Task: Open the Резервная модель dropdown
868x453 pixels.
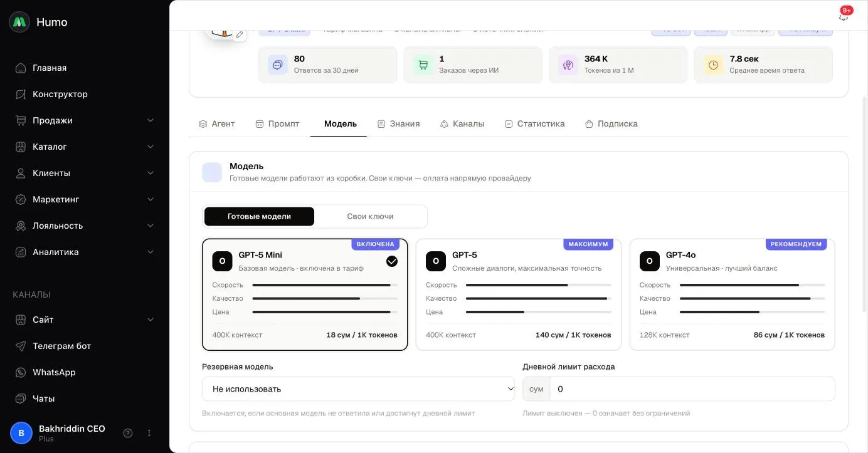Action: pyautogui.click(x=358, y=389)
